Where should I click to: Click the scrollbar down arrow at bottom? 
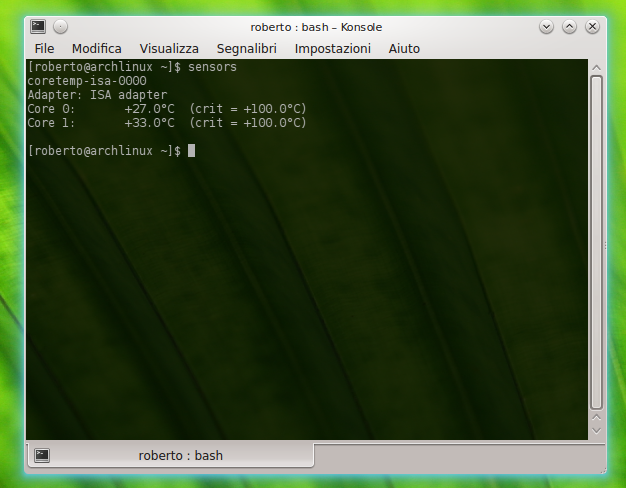pos(596,431)
